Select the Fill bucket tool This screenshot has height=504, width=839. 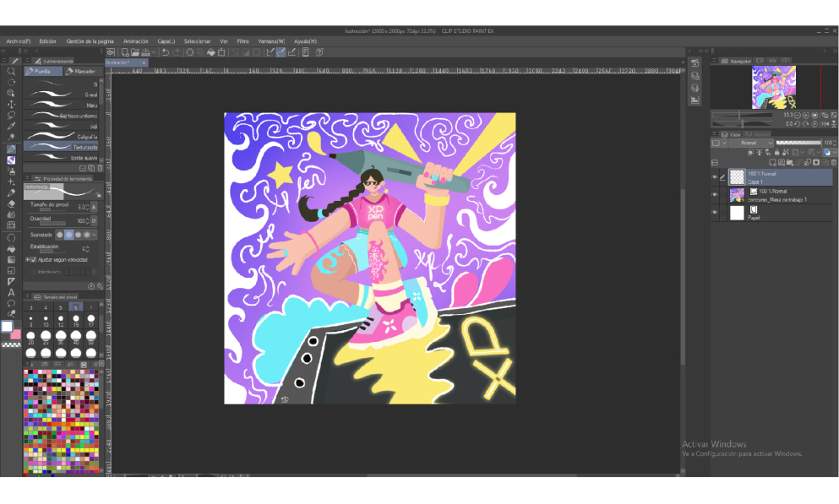pyautogui.click(x=11, y=248)
